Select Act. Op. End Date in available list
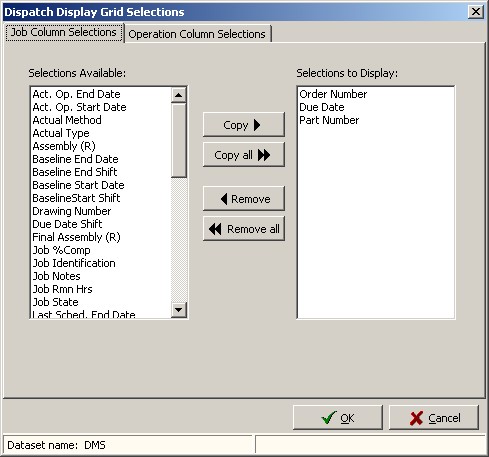 76,94
